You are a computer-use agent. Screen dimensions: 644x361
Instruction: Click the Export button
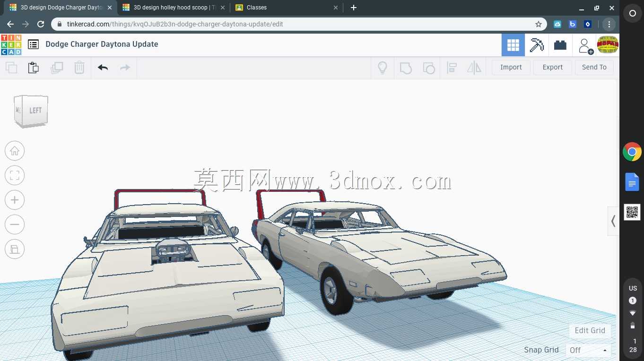point(552,68)
